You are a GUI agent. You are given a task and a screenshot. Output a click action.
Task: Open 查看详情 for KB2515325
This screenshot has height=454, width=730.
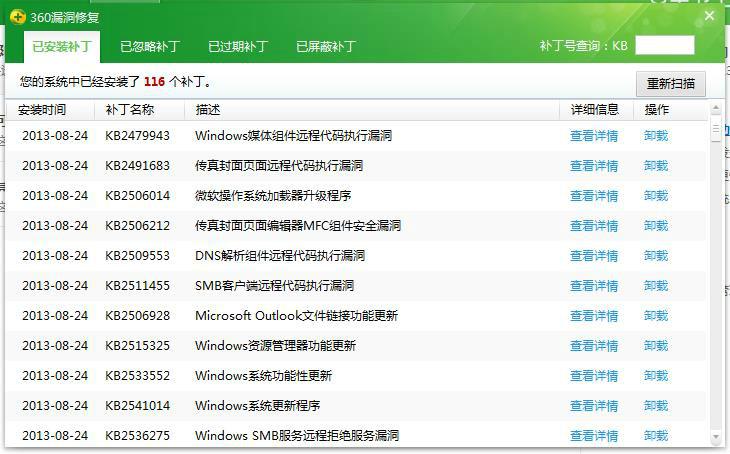click(594, 346)
